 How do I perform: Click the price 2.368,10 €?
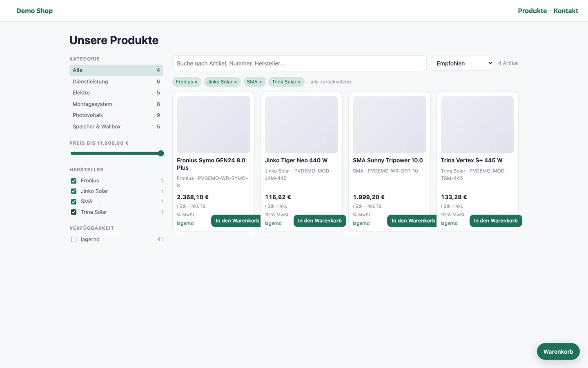tap(193, 197)
